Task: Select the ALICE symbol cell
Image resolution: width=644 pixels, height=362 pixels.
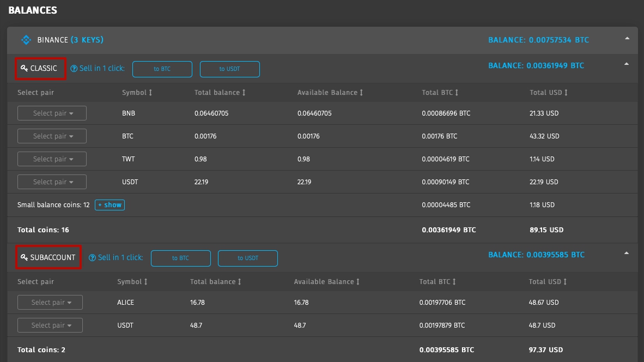Action: click(126, 302)
